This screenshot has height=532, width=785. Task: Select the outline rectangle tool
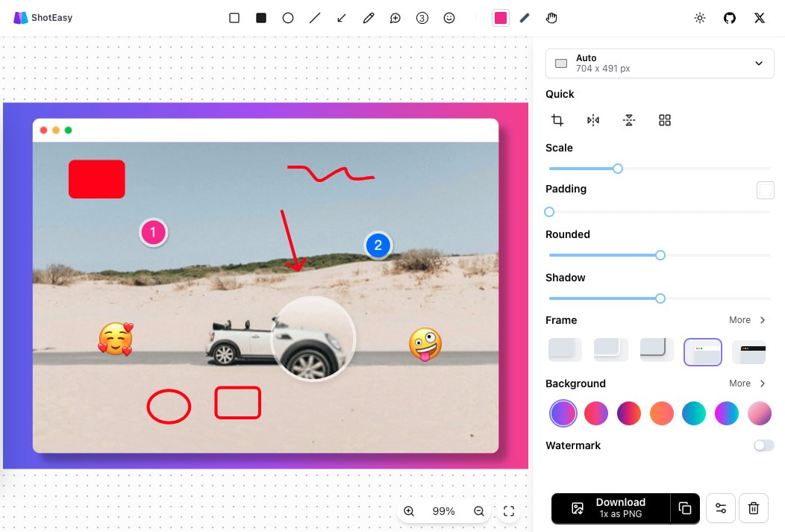click(x=234, y=18)
